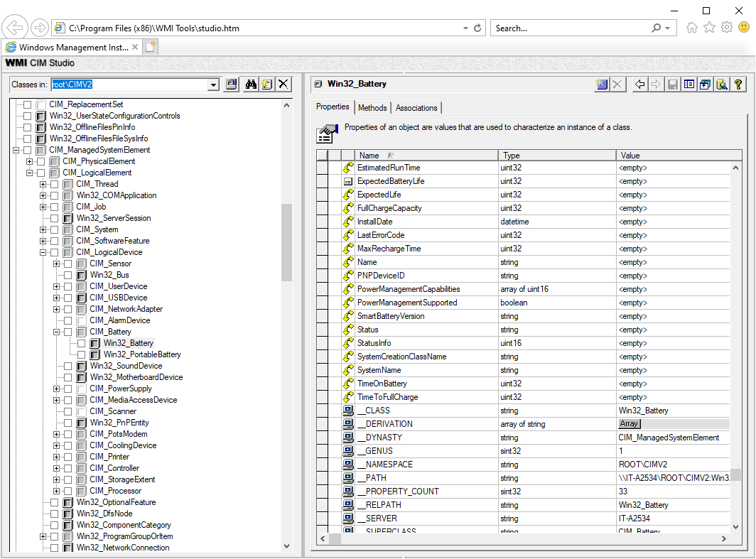
Task: Click the instances list view icon
Action: pyautogui.click(x=689, y=85)
